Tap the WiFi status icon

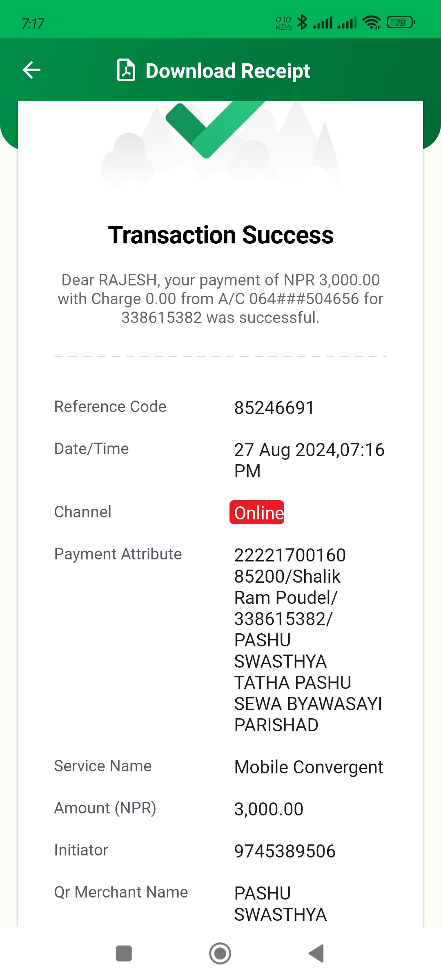372,22
